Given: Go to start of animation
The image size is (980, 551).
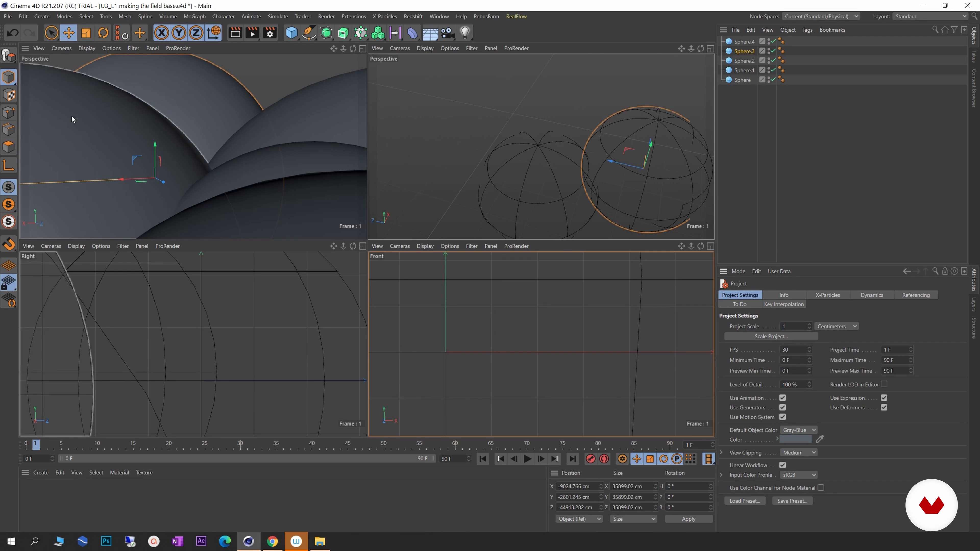Looking at the screenshot, I should click(x=483, y=459).
